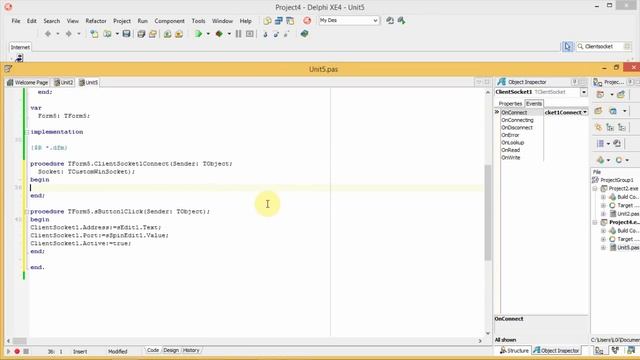Select ProjectGroup1 in the project tree

coord(617,180)
